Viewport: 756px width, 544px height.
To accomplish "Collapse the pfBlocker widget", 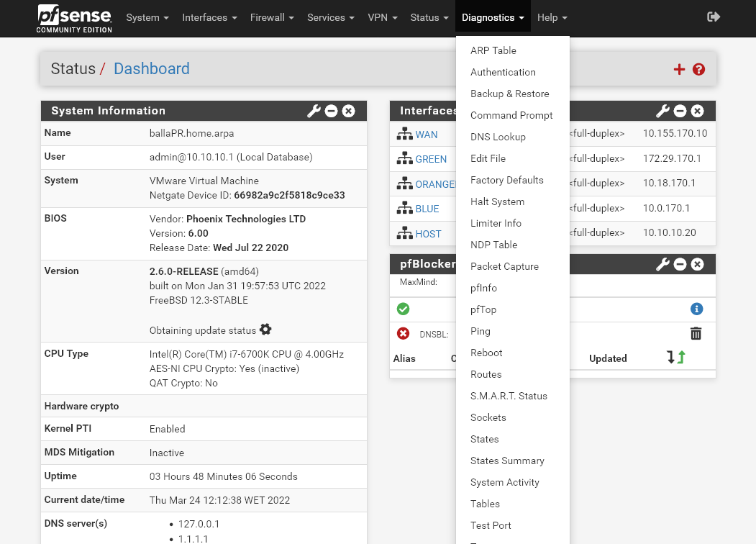I will point(680,264).
